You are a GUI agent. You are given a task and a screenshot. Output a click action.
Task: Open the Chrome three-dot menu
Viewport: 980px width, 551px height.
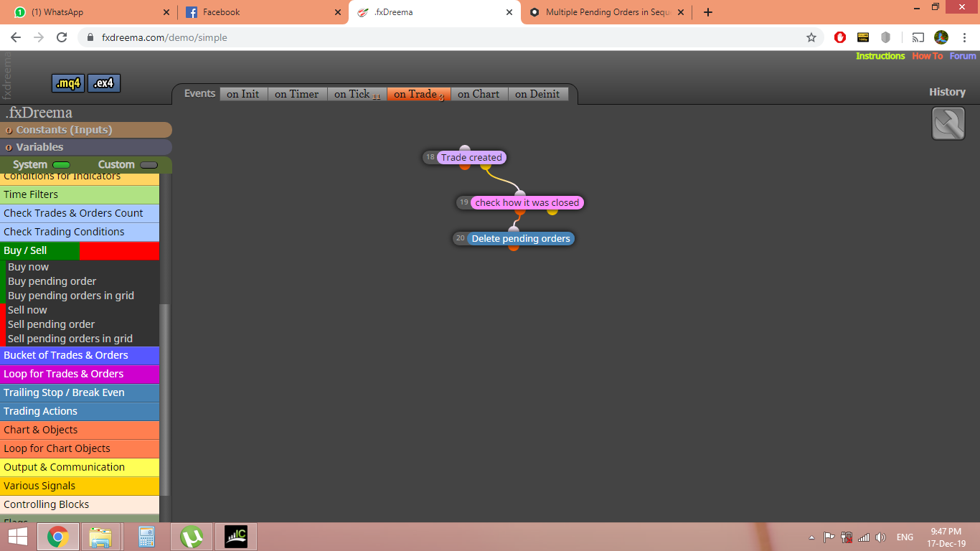(x=964, y=37)
